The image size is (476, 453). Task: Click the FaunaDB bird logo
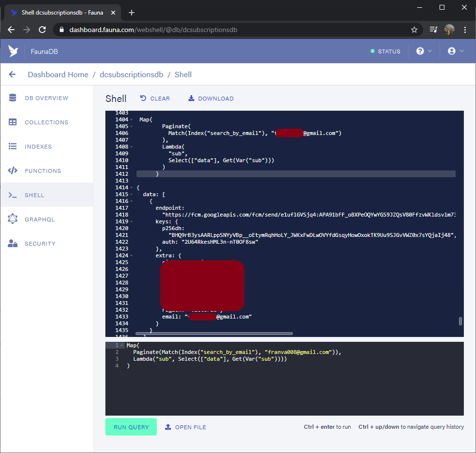(x=13, y=51)
